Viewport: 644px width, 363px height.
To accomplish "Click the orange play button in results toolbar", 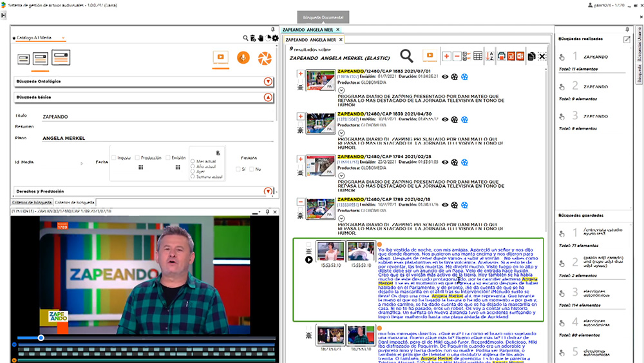I will [x=430, y=55].
